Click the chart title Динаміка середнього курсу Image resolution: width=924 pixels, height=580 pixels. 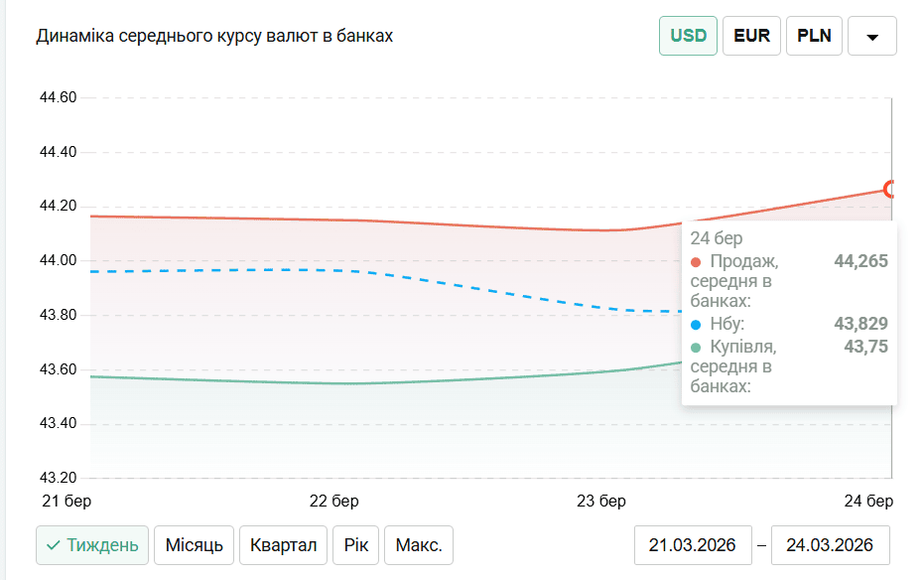click(x=214, y=36)
